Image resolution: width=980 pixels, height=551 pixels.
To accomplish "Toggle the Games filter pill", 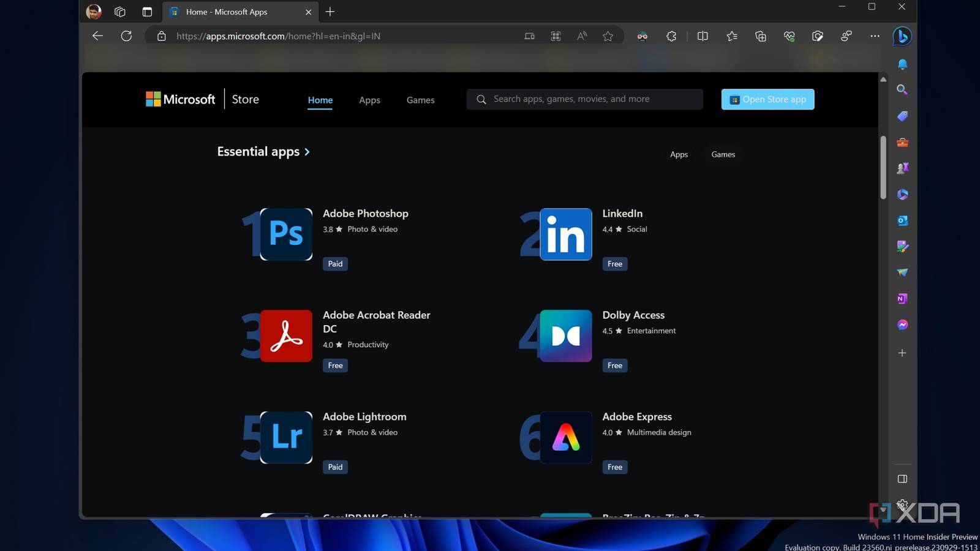I will pyautogui.click(x=723, y=155).
